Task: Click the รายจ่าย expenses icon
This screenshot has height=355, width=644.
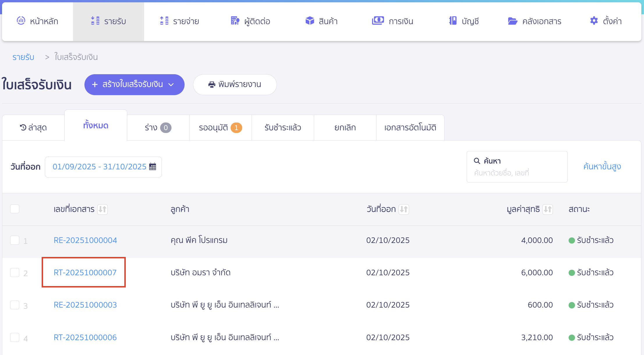Action: click(164, 21)
